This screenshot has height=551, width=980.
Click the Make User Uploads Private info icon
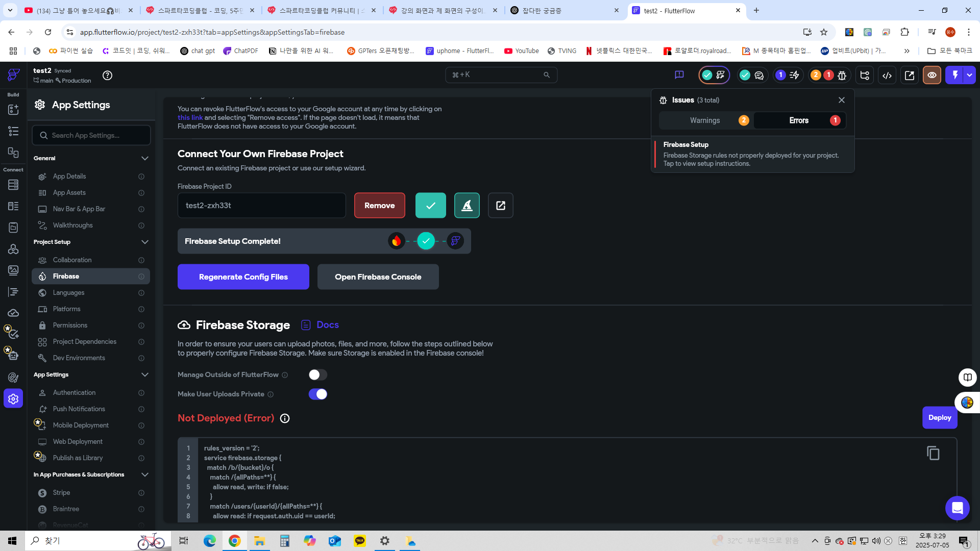271,394
